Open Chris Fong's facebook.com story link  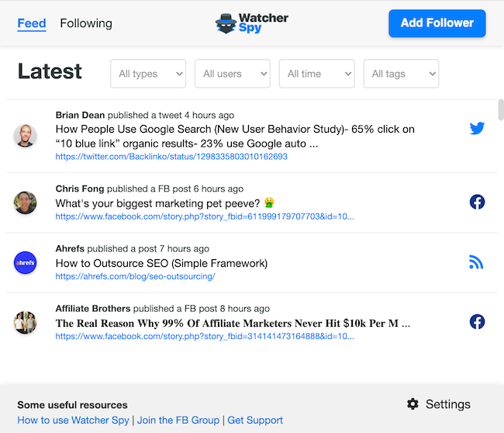pos(205,216)
